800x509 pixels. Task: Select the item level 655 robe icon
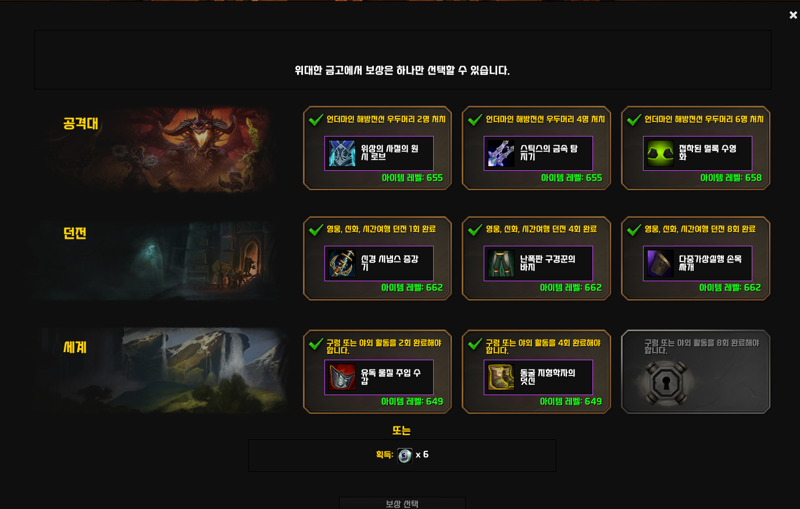coord(341,153)
